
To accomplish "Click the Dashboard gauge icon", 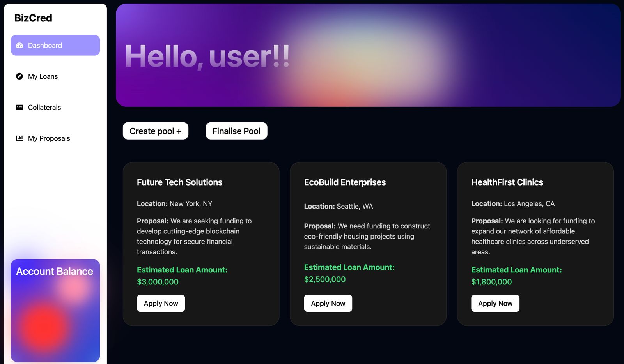I will tap(19, 45).
